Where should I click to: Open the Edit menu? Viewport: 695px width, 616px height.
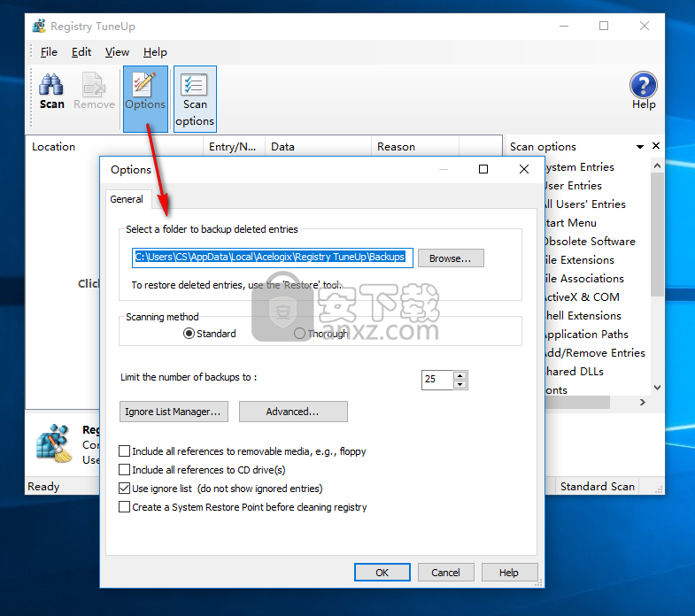pyautogui.click(x=81, y=52)
